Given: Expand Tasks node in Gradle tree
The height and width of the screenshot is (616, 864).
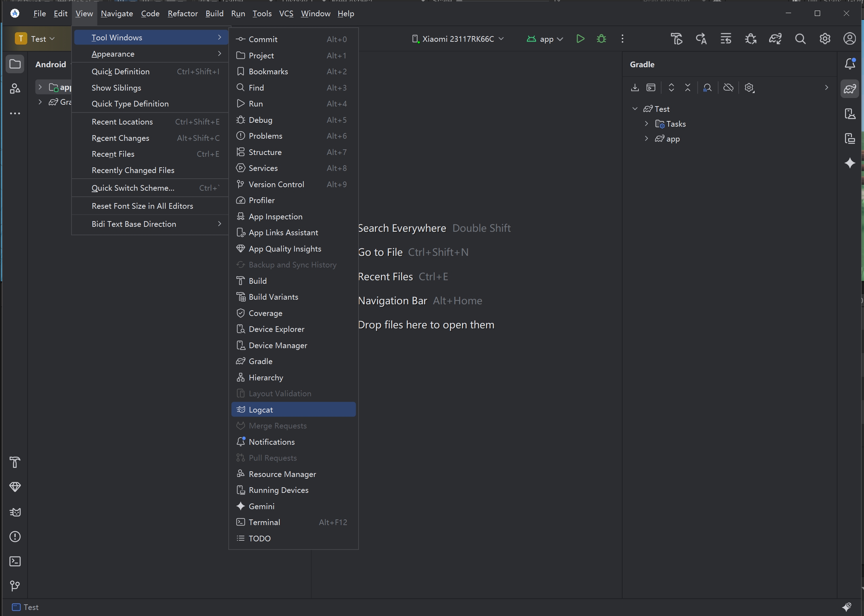Looking at the screenshot, I should point(647,123).
